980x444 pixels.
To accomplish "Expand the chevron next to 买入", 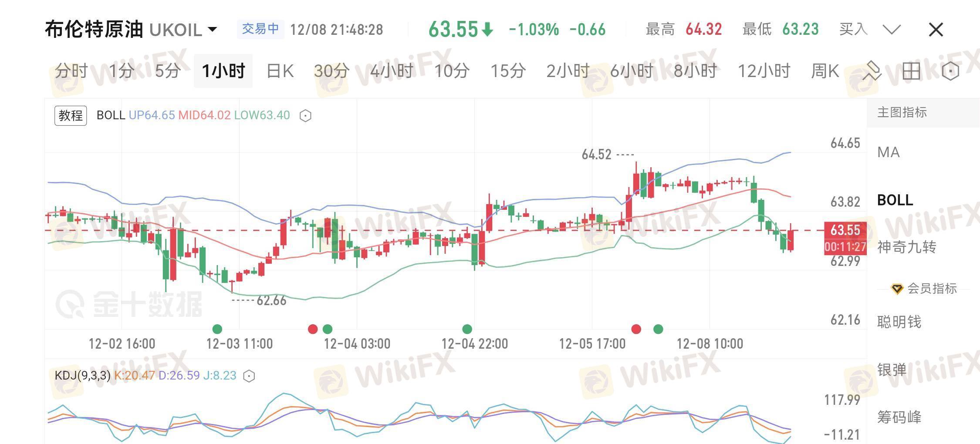I will coord(892,30).
